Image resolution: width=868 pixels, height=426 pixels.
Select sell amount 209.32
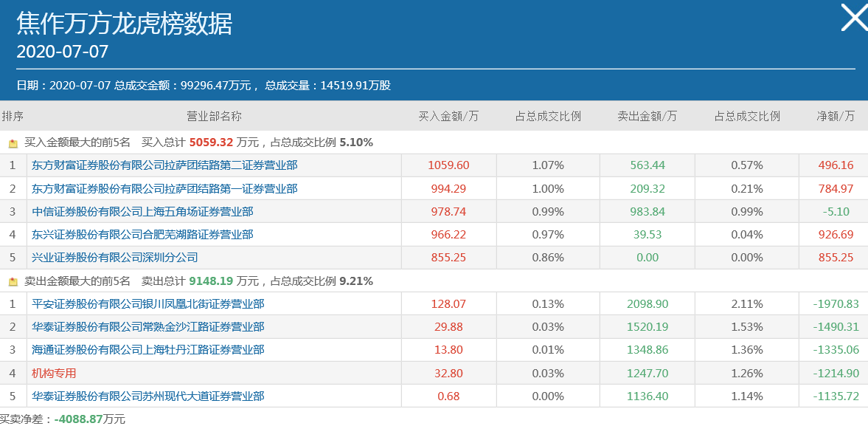(647, 189)
